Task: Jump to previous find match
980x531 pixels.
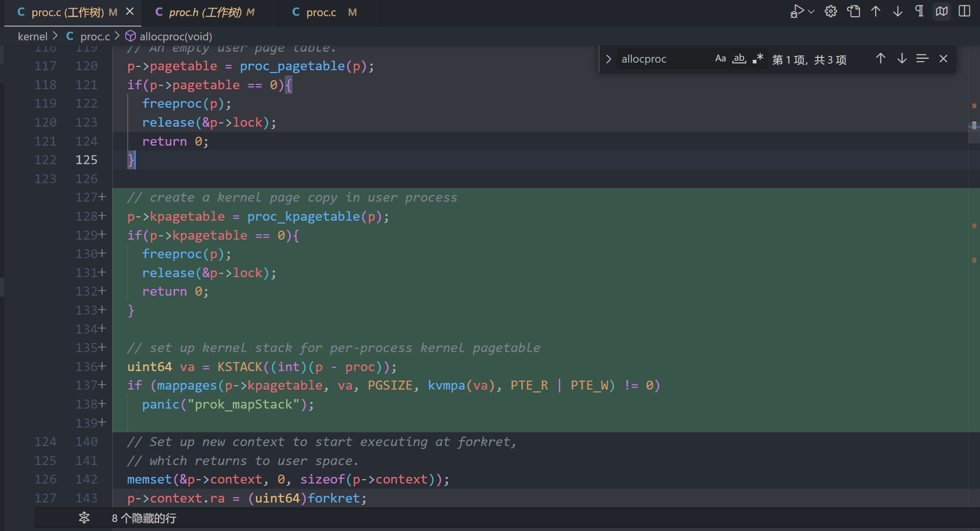Action: 881,59
